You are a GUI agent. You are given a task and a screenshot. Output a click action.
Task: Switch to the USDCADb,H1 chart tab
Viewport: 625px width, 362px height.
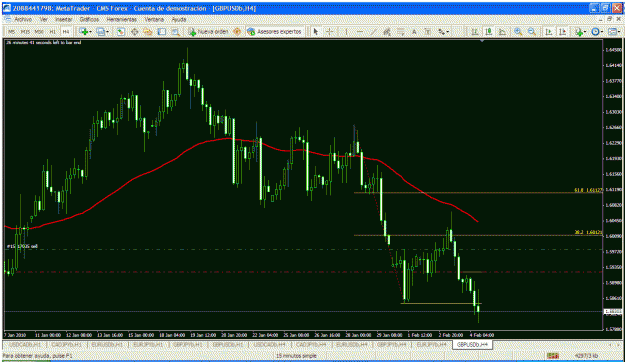[x=25, y=344]
